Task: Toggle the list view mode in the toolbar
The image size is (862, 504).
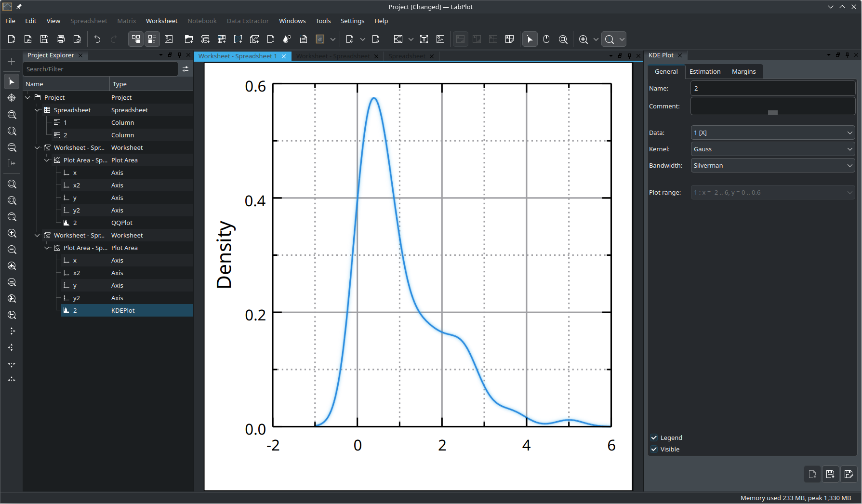Action: click(x=152, y=39)
